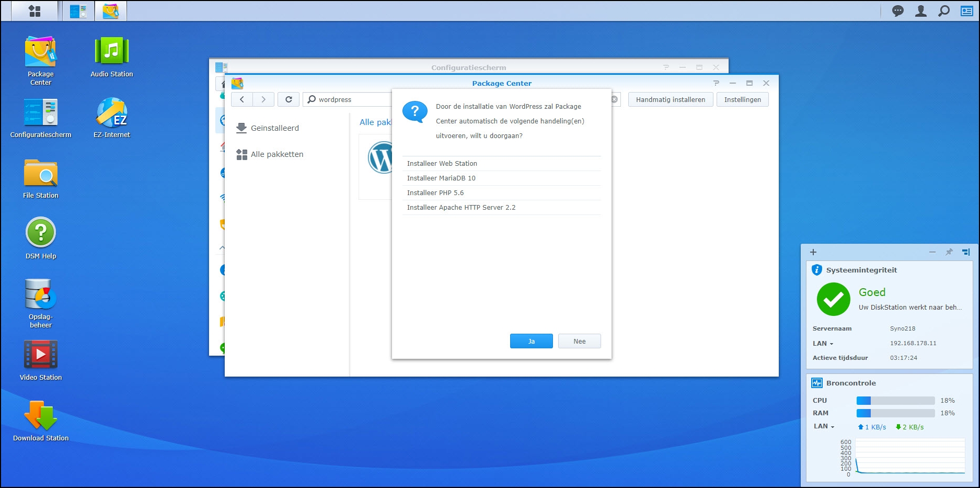Go forward in Package Center
The height and width of the screenshot is (488, 980).
(263, 99)
